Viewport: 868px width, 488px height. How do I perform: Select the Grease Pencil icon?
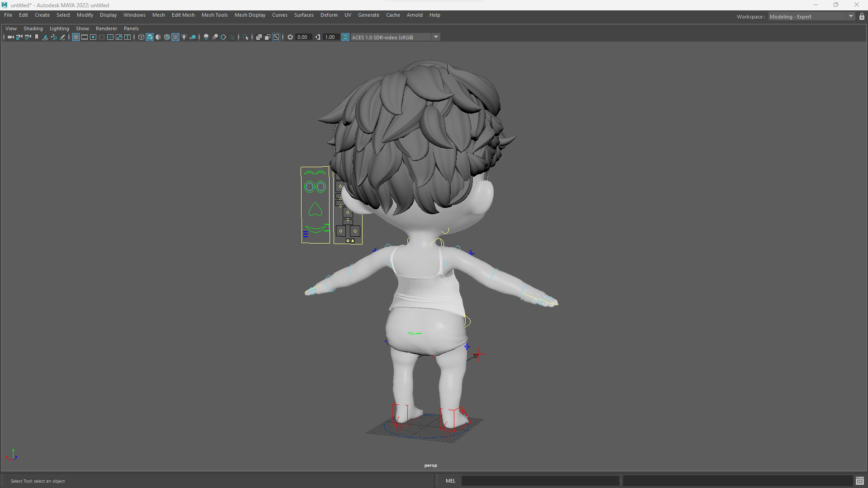[62, 37]
